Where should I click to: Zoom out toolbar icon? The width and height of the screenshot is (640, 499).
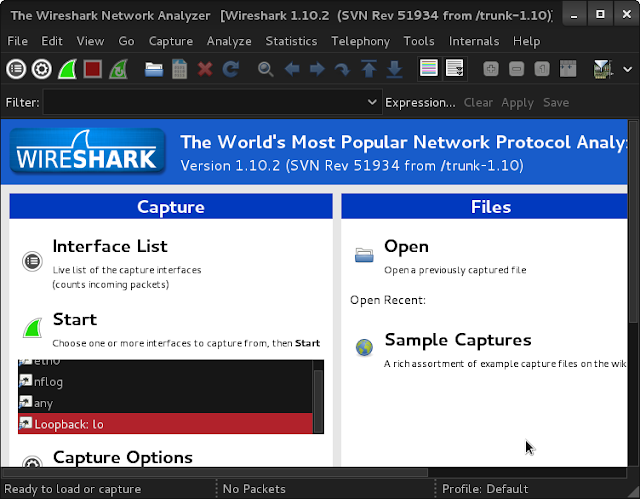pos(516,69)
